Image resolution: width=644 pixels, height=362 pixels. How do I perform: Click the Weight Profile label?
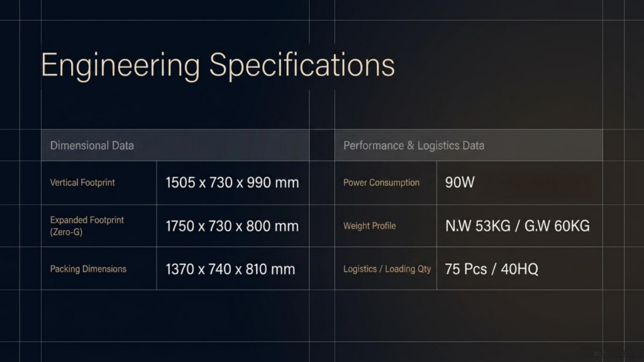tap(369, 226)
